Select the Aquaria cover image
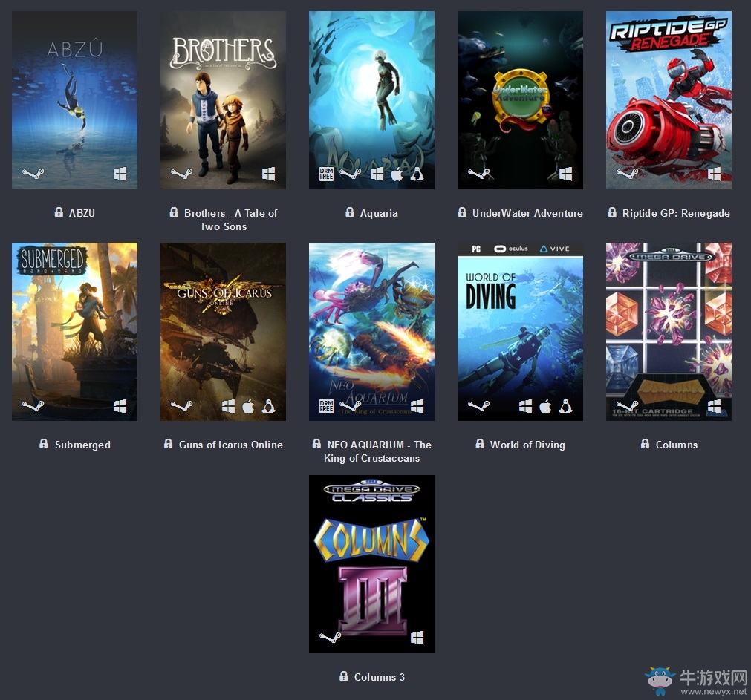The height and width of the screenshot is (700, 751). [x=371, y=100]
